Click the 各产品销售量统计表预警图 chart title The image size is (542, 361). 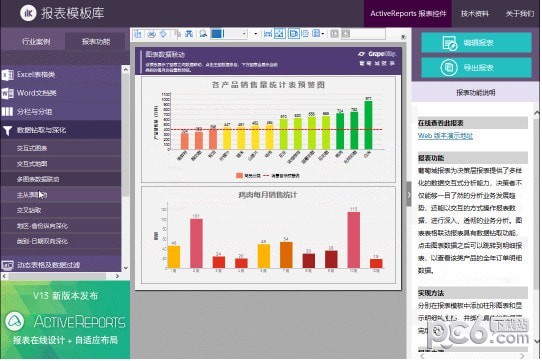268,85
